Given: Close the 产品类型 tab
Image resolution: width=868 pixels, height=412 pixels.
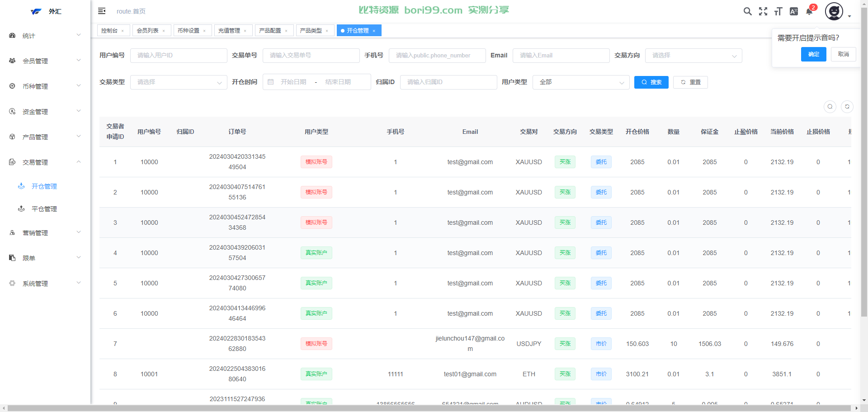Looking at the screenshot, I should [327, 31].
